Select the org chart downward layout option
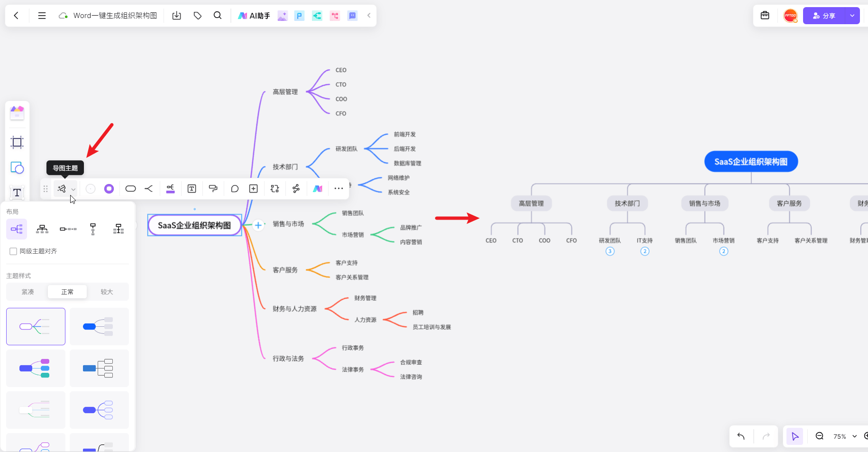 42,230
